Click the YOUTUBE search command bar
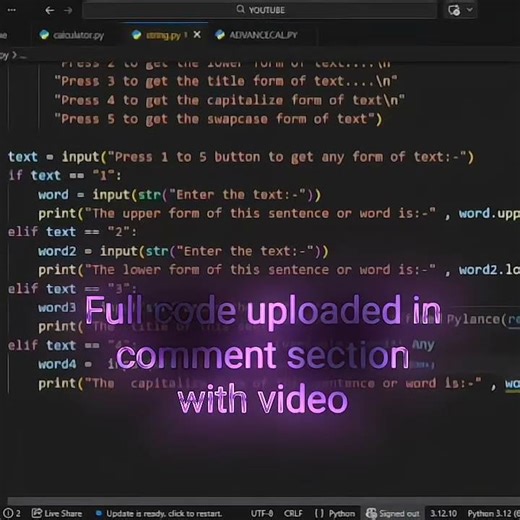Image resolution: width=520 pixels, height=520 pixels. click(x=260, y=10)
